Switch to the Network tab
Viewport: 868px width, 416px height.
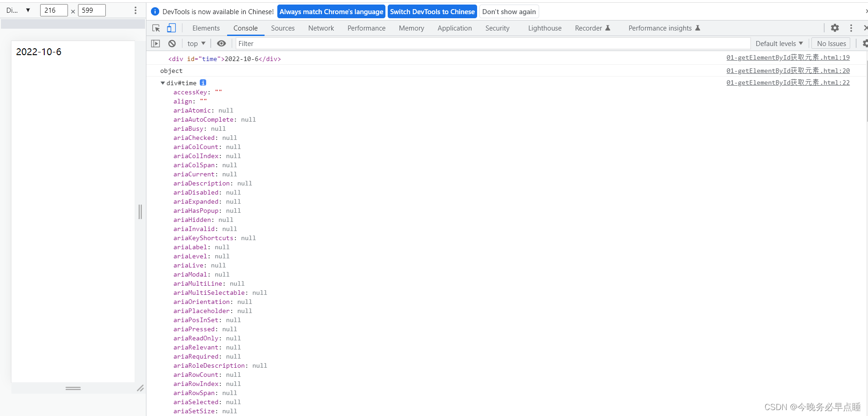pyautogui.click(x=321, y=28)
